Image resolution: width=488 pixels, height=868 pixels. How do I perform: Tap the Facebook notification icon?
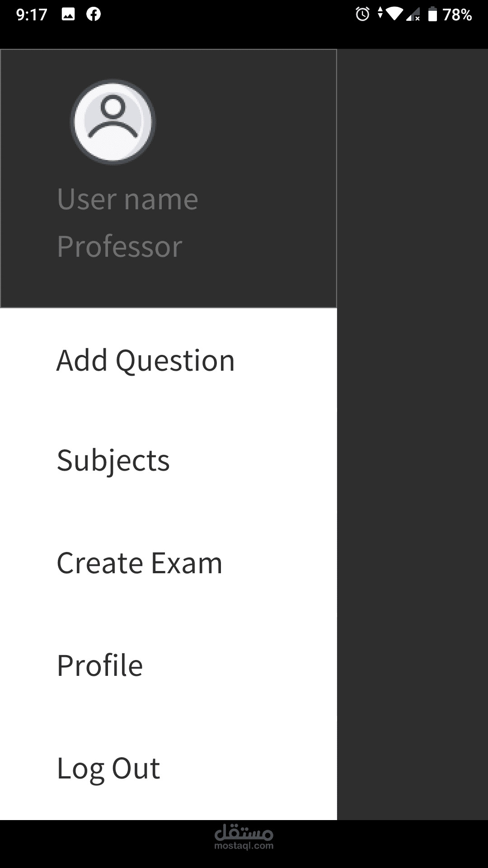point(94,14)
